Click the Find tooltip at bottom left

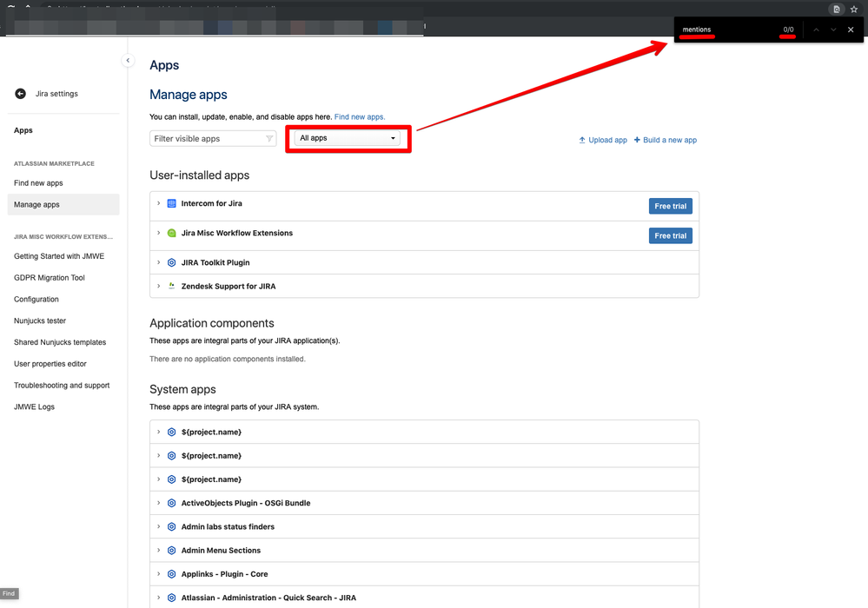(10, 593)
